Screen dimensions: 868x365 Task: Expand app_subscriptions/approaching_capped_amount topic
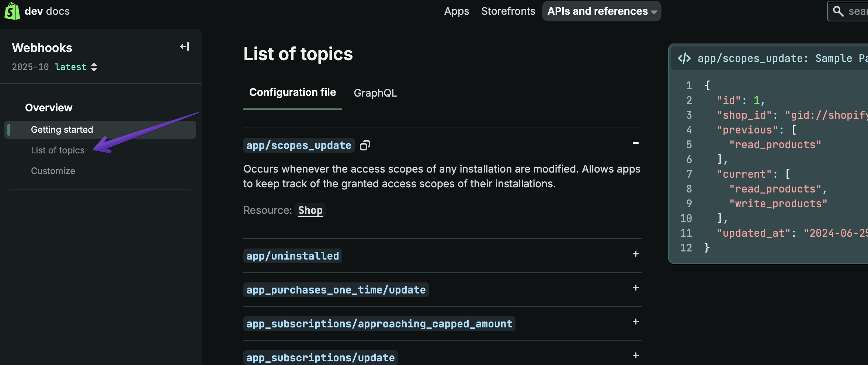click(635, 321)
